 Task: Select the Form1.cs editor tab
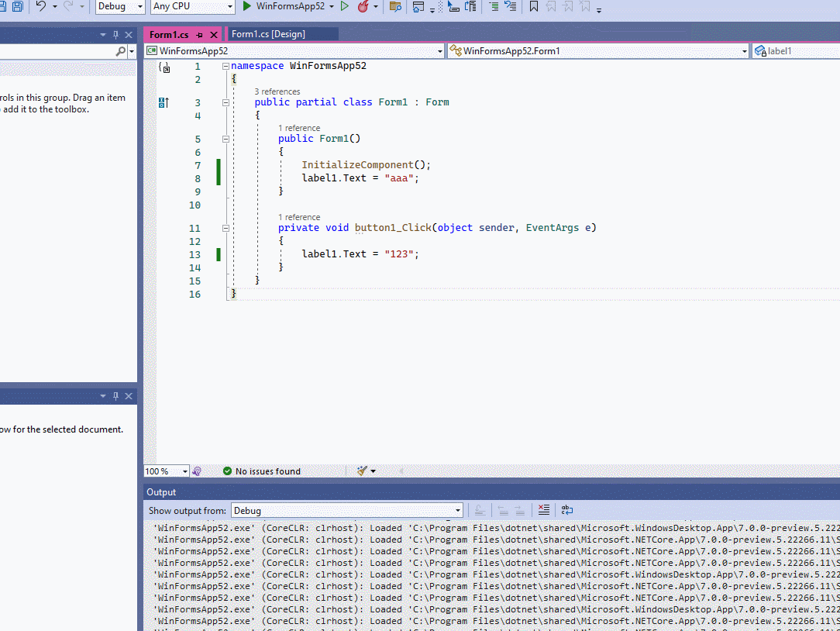[x=170, y=33]
